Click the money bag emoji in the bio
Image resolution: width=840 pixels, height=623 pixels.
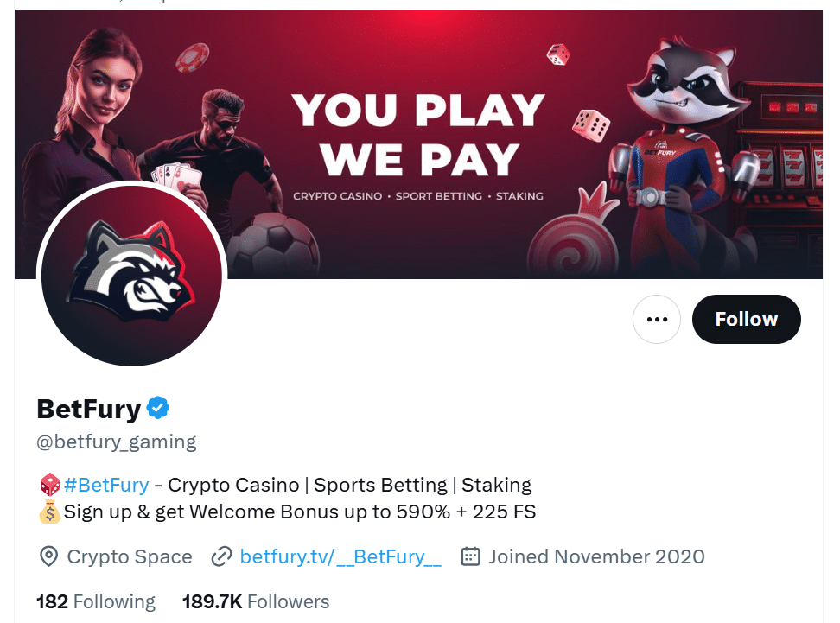[x=48, y=512]
